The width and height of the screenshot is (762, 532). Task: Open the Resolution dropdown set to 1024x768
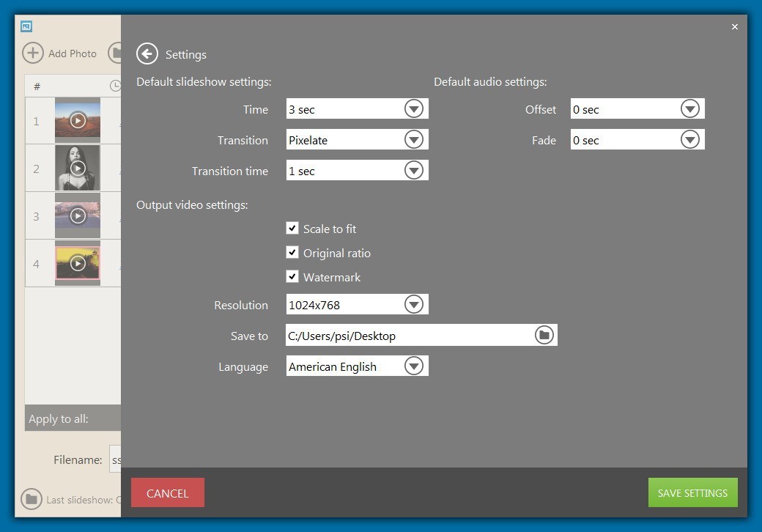(414, 304)
